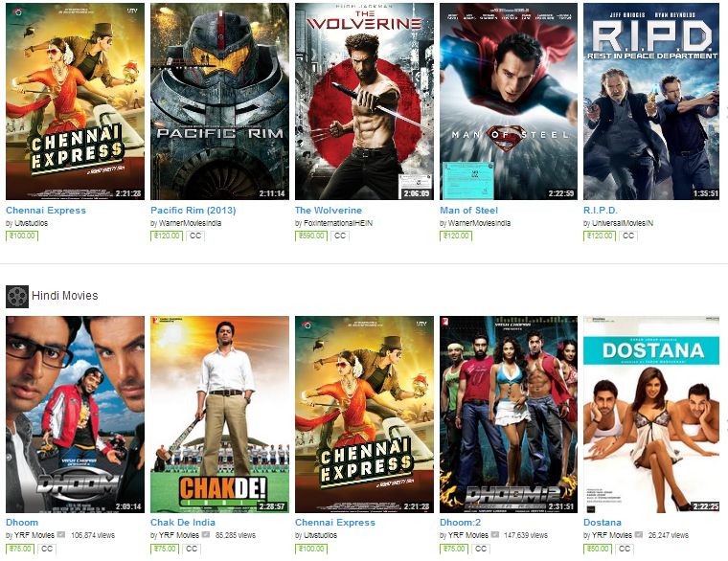
Task: Open the Pacific Rim movie poster
Action: point(219,101)
